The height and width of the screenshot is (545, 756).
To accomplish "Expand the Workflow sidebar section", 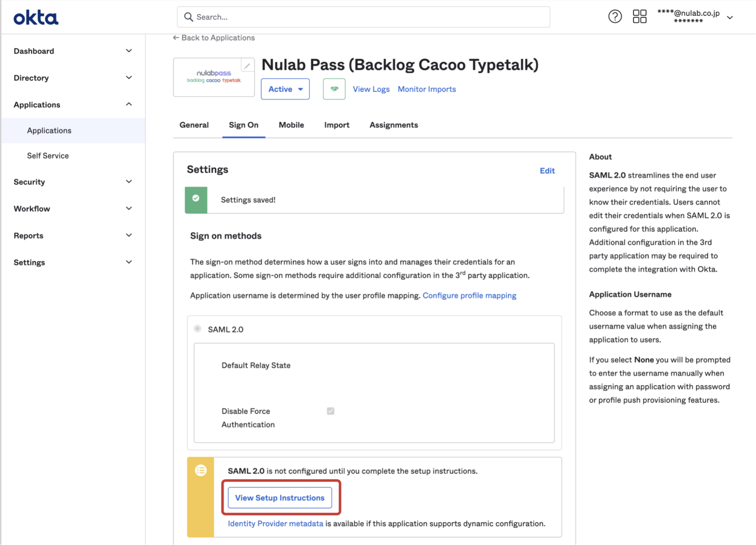I will pyautogui.click(x=73, y=209).
